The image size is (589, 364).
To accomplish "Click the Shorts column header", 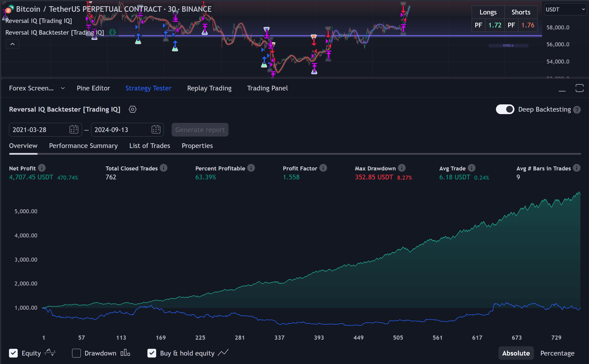I will tap(521, 12).
